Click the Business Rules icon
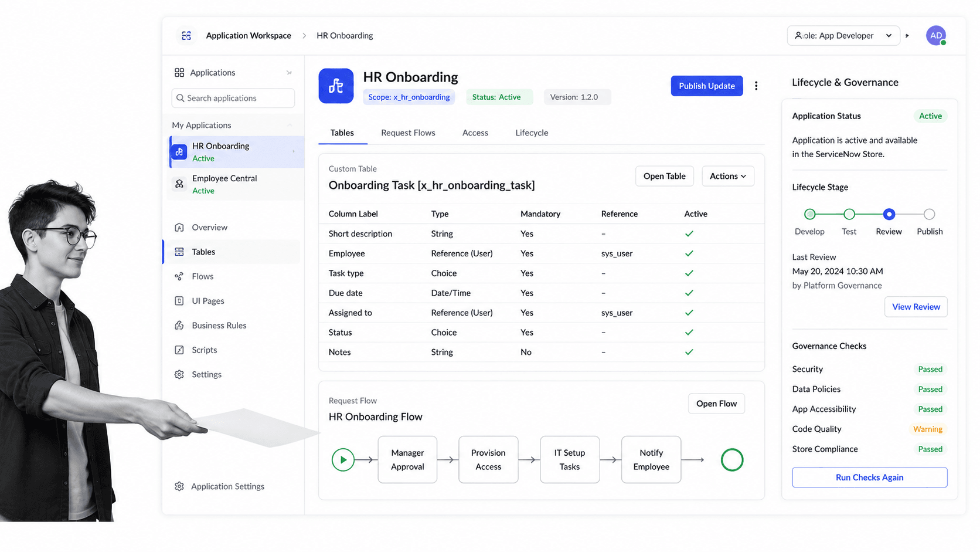The width and height of the screenshot is (980, 552). [179, 326]
